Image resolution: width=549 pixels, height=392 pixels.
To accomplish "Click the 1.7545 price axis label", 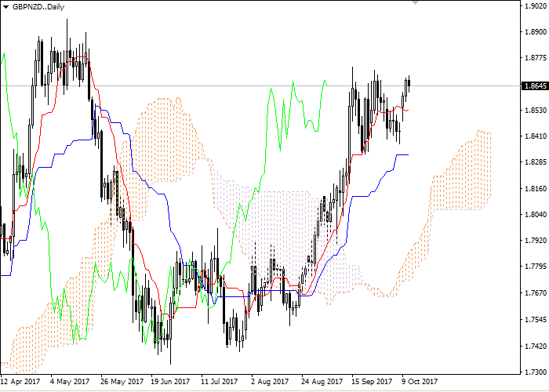I will click(x=536, y=320).
